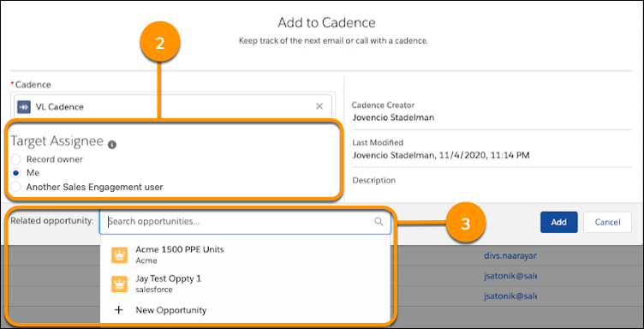Click the search magnifier icon in opportunities field
Screen dimensions: 644x329
(x=379, y=221)
